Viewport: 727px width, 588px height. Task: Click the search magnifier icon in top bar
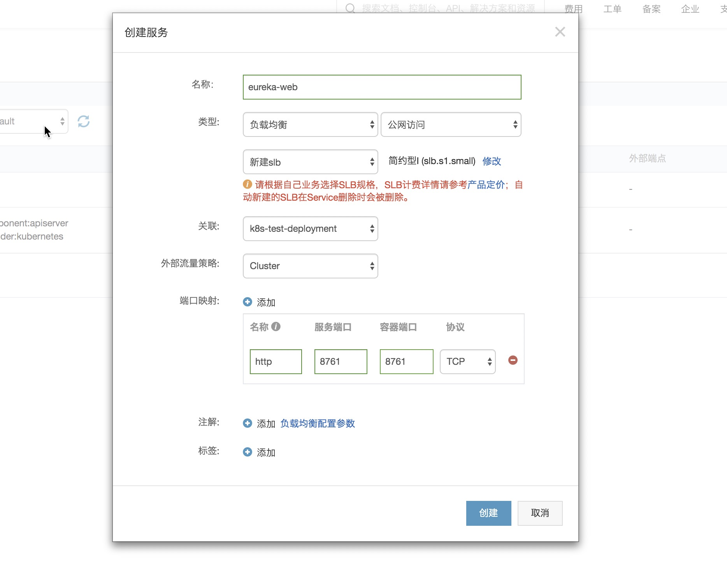[350, 8]
